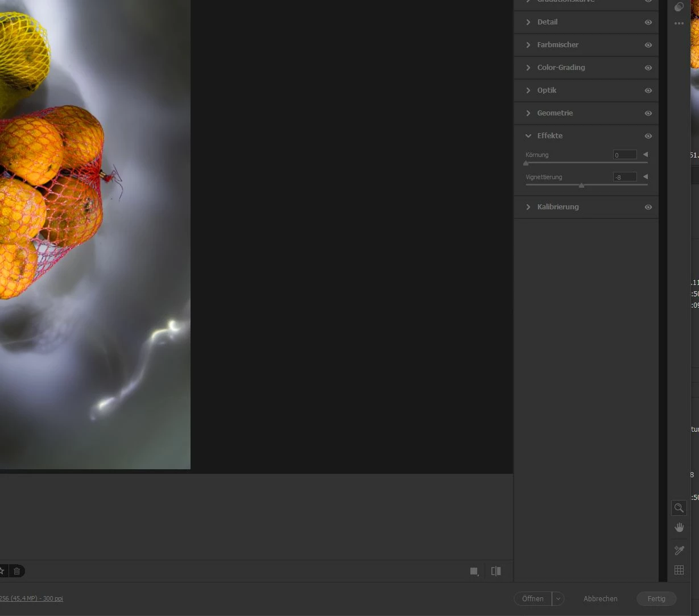This screenshot has width=699, height=616.
Task: Expand the Geometrie panel
Action: (528, 113)
